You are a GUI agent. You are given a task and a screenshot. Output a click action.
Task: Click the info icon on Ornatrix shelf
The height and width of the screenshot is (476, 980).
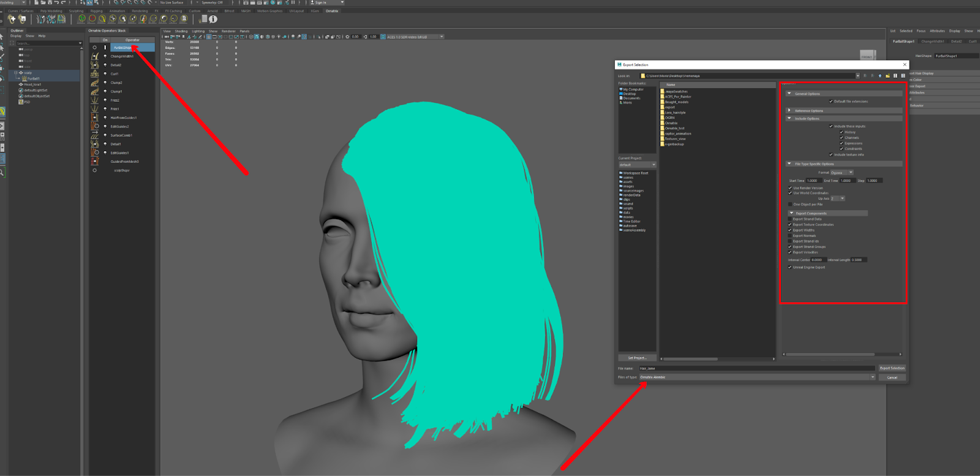[213, 19]
